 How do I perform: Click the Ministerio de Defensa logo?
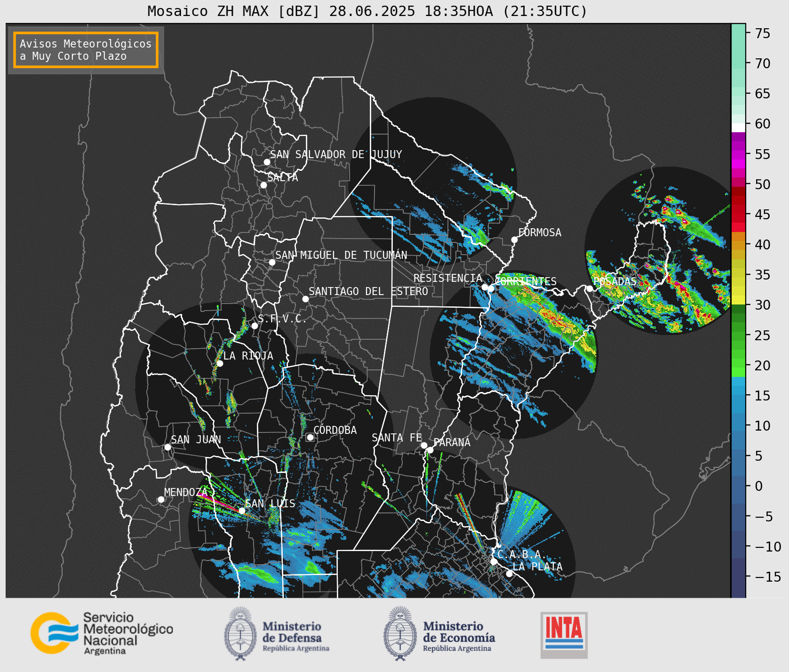(277, 634)
